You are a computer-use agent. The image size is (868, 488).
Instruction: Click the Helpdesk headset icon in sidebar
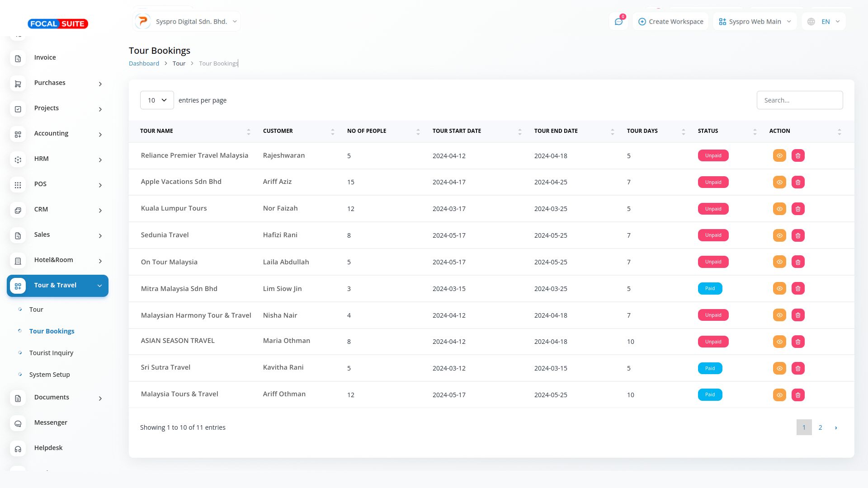18,449
